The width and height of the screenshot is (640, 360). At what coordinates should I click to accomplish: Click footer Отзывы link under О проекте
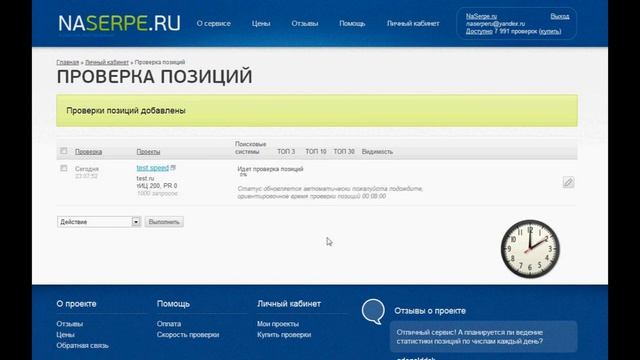69,324
